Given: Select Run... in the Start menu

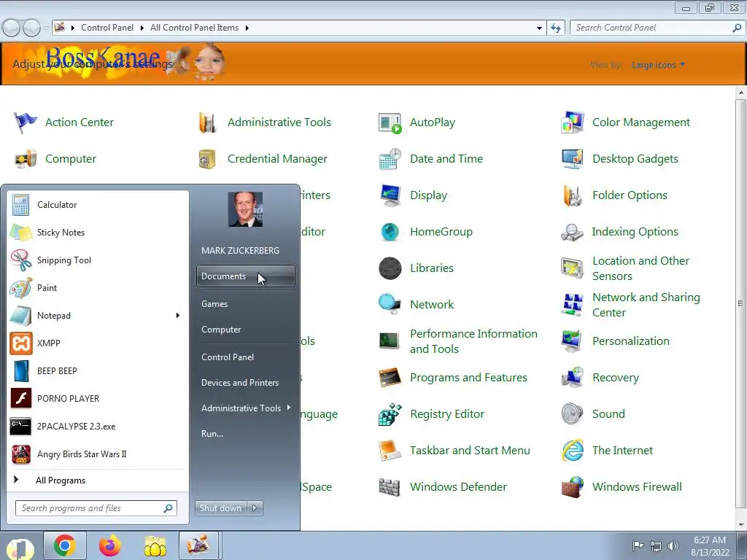Looking at the screenshot, I should [246, 434].
